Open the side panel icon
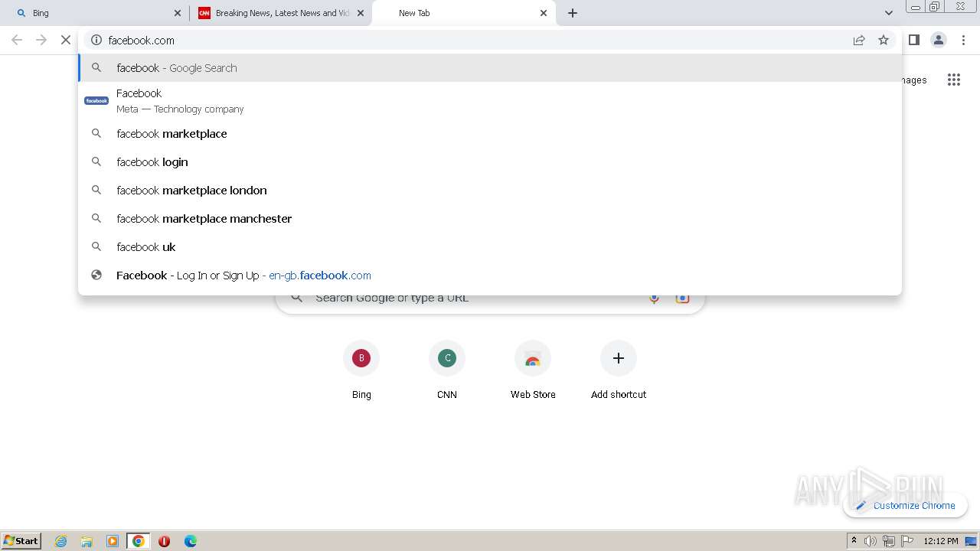980x551 pixels. click(913, 40)
